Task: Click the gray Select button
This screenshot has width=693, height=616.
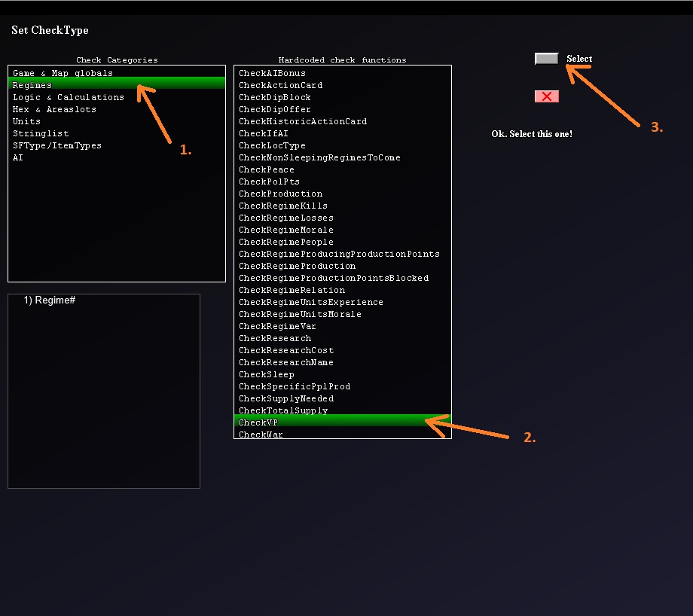Action: pyautogui.click(x=546, y=59)
